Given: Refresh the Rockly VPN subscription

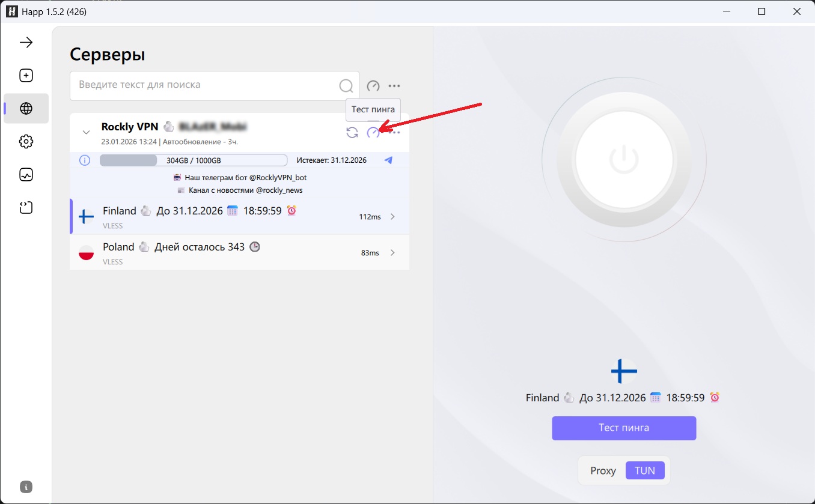Looking at the screenshot, I should coord(352,132).
